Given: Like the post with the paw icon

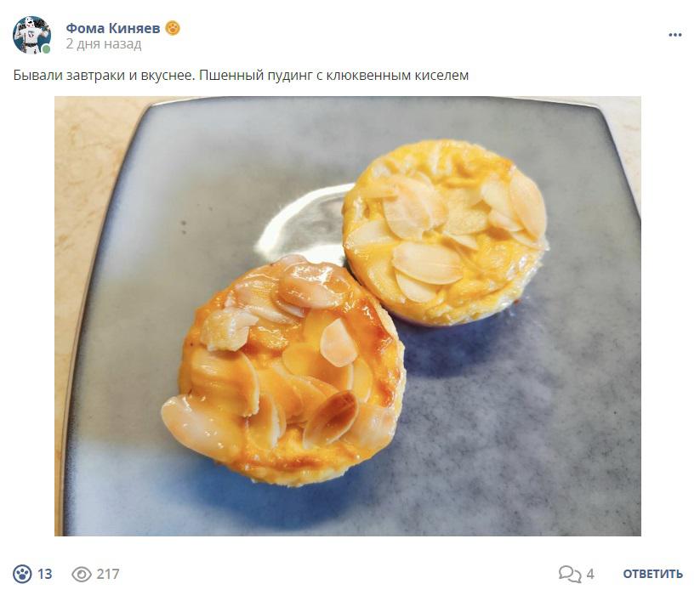Looking at the screenshot, I should [22, 573].
